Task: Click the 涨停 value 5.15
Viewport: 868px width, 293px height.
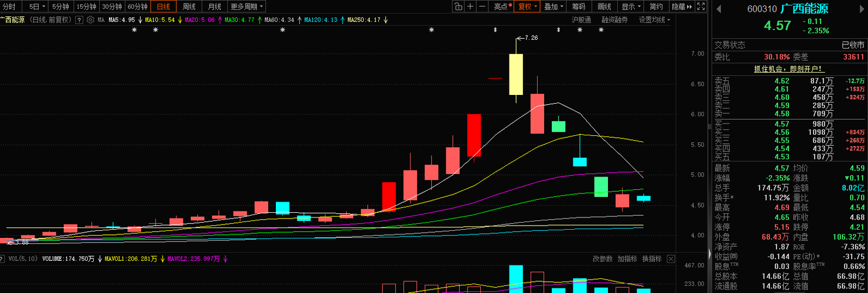Action: tap(782, 227)
